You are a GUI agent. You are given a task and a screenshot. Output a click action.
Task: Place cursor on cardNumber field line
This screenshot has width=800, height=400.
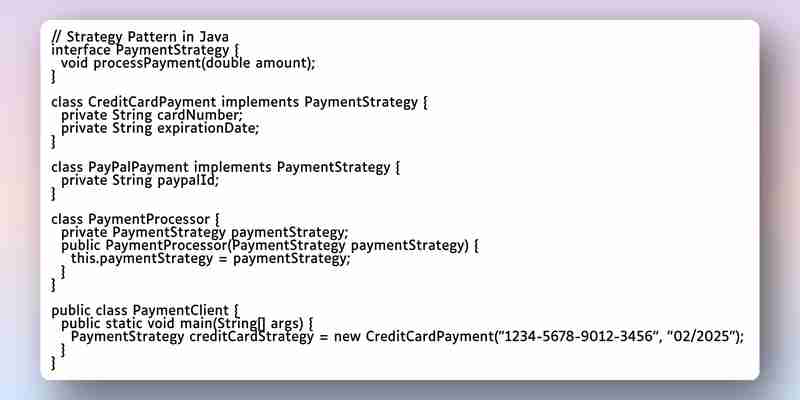(153, 115)
